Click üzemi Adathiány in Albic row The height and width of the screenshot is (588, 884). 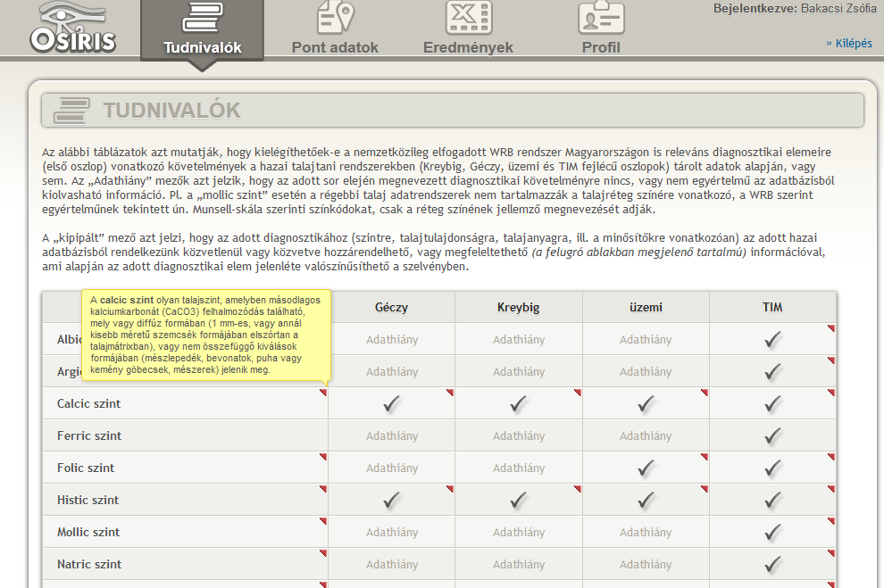click(x=646, y=340)
